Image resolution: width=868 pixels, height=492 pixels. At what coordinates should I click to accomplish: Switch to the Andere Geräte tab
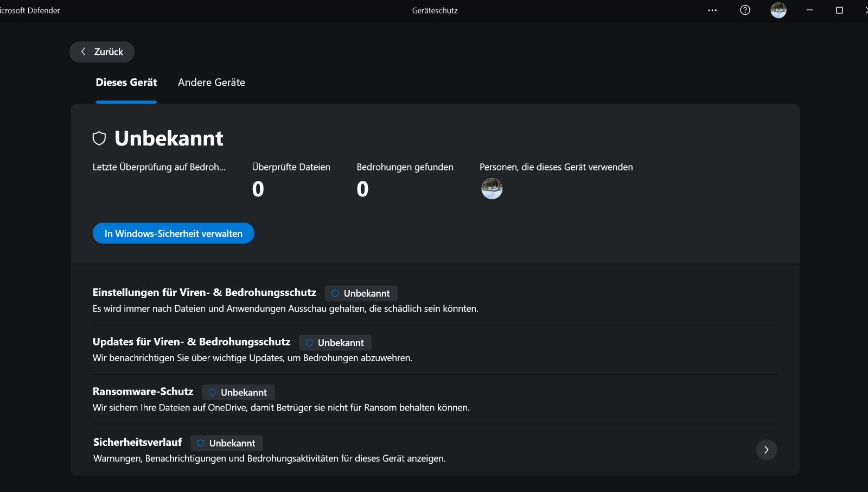point(212,83)
